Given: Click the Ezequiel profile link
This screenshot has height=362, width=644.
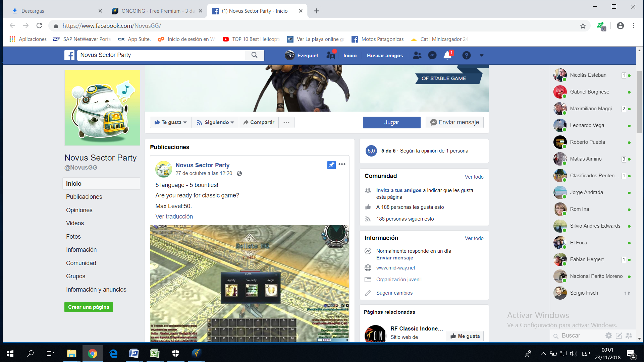Looking at the screenshot, I should coord(302,55).
